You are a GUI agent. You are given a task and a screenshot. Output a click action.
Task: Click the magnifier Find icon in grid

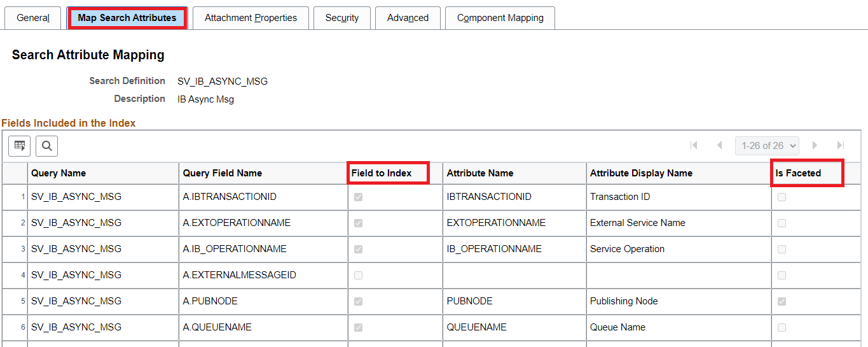coord(46,146)
